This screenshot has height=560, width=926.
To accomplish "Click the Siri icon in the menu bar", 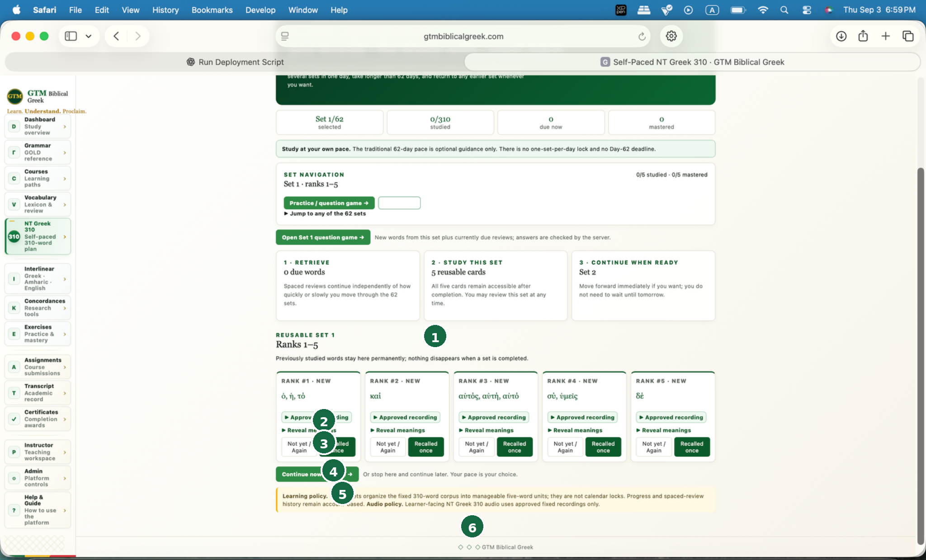I will 829,10.
